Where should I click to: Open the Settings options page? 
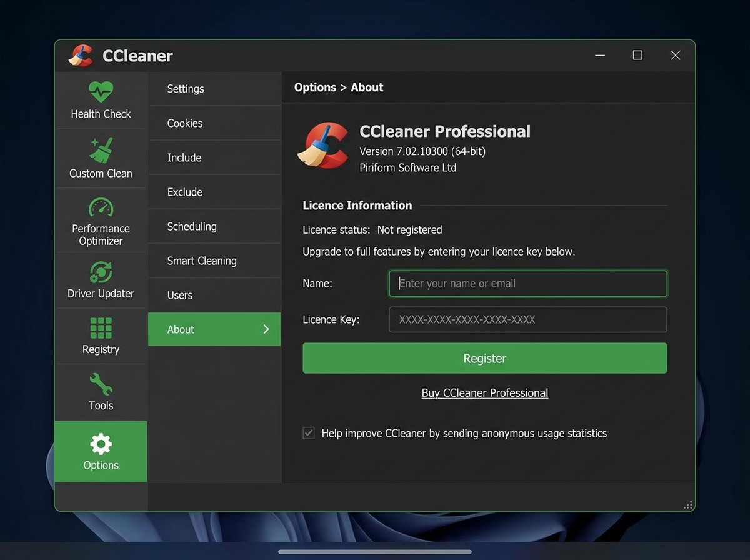(x=214, y=89)
